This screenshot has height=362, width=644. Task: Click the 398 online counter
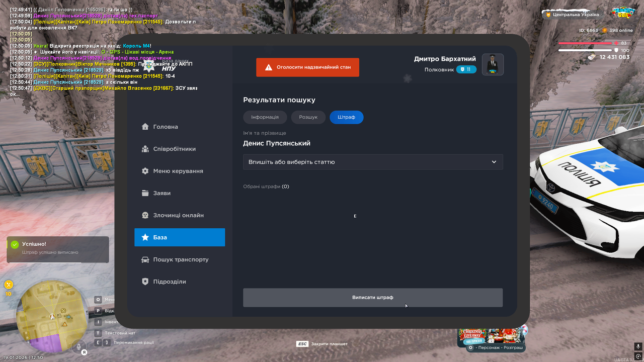point(621,30)
